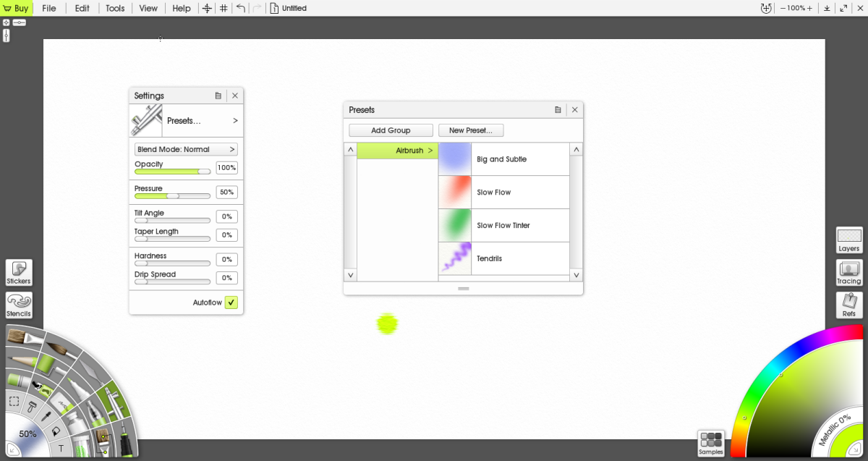Disable the Autoflow checkbox

pos(231,303)
